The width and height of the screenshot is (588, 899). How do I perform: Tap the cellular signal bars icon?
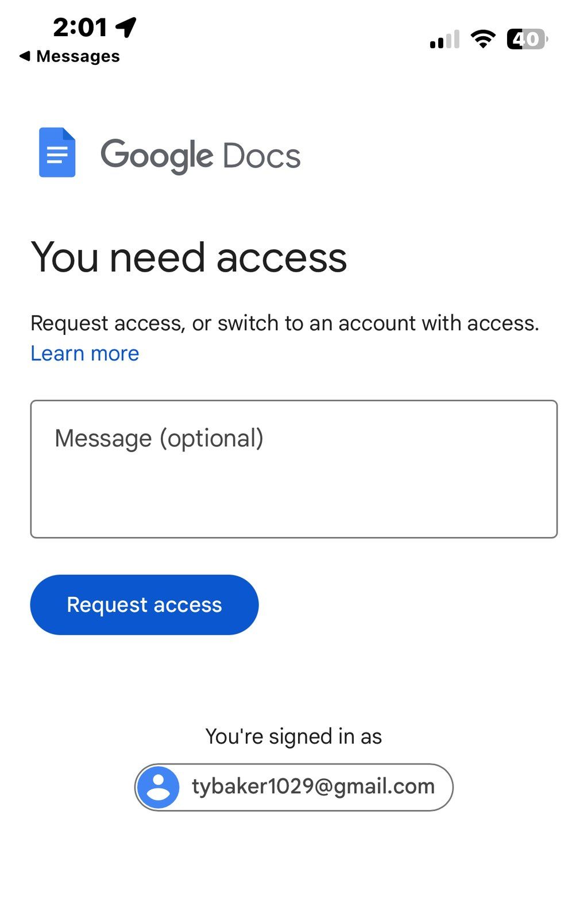(x=444, y=40)
